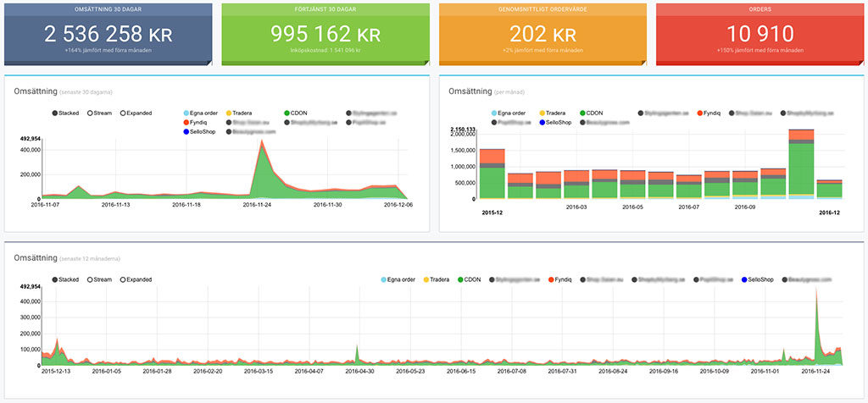Image resolution: width=868 pixels, height=403 pixels.
Task: Click '2016-12-06' axis label in 30-day chart
Action: tap(398, 205)
